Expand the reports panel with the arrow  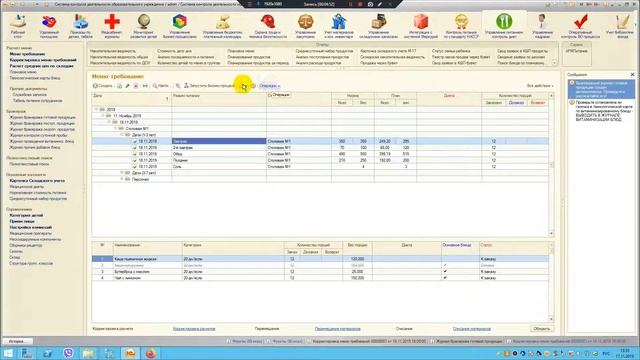(x=554, y=63)
